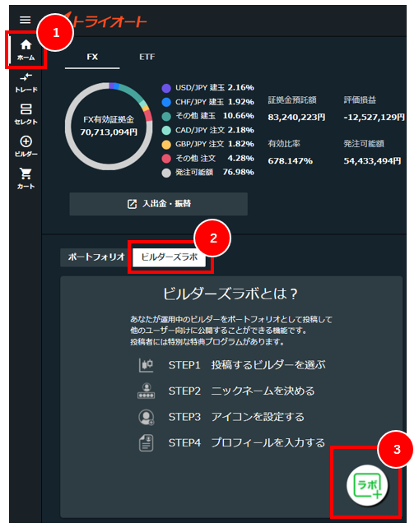The image size is (419, 532).
Task: Click the blue CHF/JPY 建玉 legend dot
Action: tap(166, 102)
